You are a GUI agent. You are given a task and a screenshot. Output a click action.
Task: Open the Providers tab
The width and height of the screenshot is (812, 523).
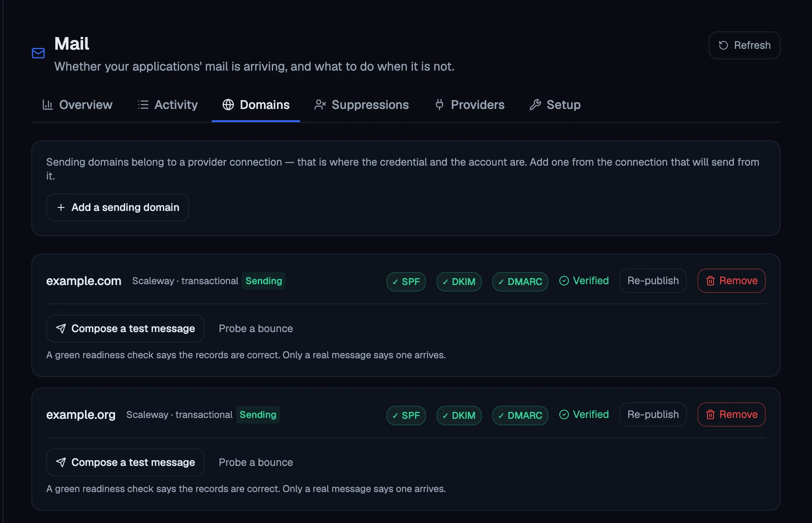pyautogui.click(x=469, y=105)
